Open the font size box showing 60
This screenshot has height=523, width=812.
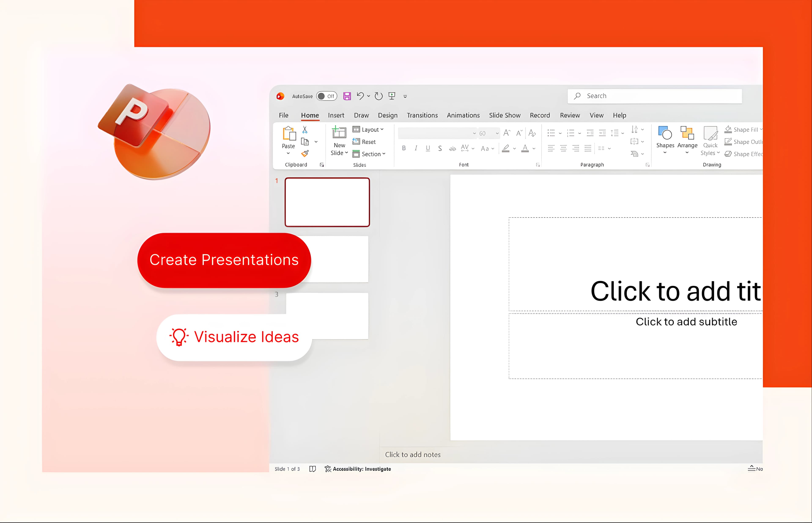pos(489,133)
